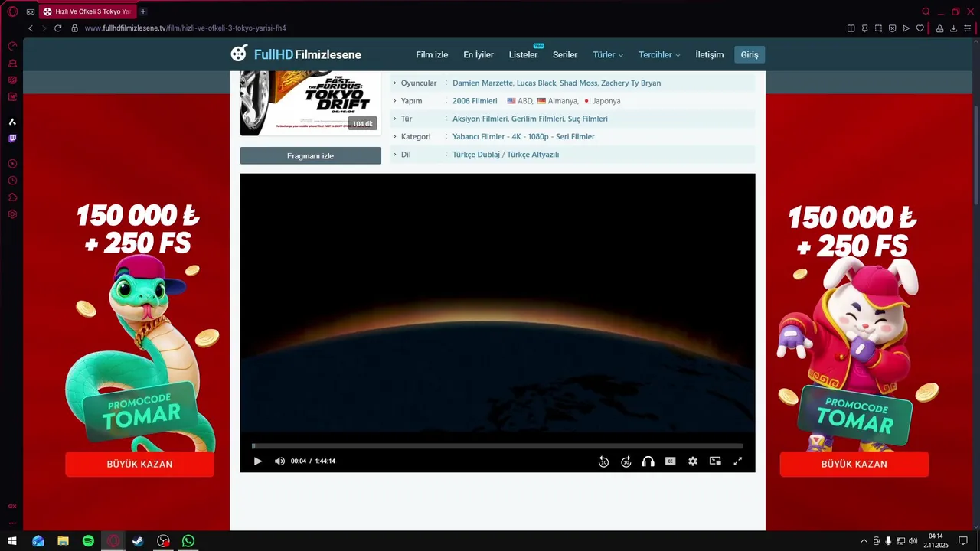Open the Opera GX main menu
The width and height of the screenshot is (980, 551).
coord(12,11)
